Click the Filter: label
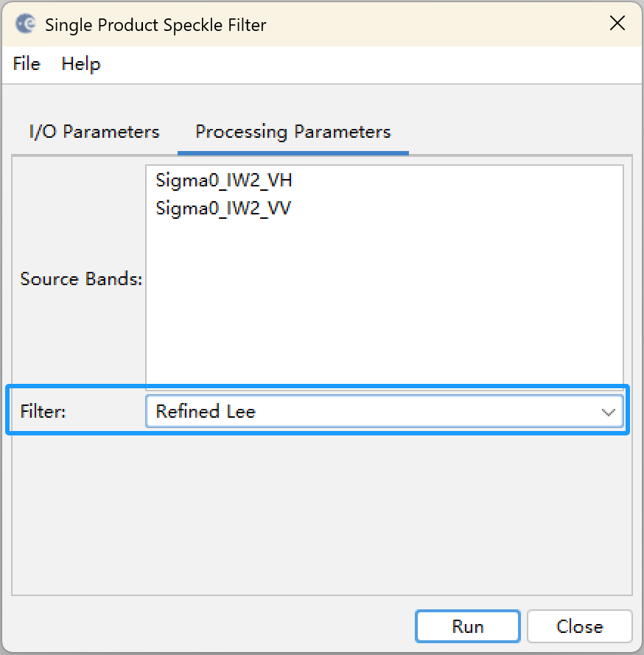Viewport: 644px width, 655px height. pyautogui.click(x=43, y=412)
